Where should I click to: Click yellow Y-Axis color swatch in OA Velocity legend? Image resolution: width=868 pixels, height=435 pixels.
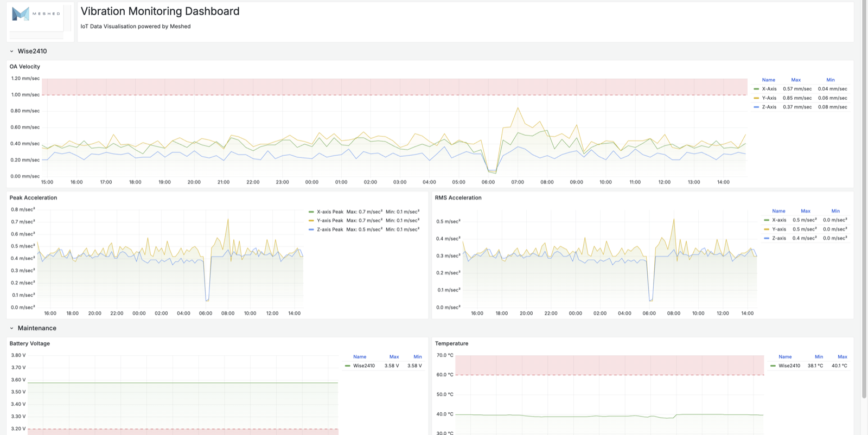(x=756, y=98)
